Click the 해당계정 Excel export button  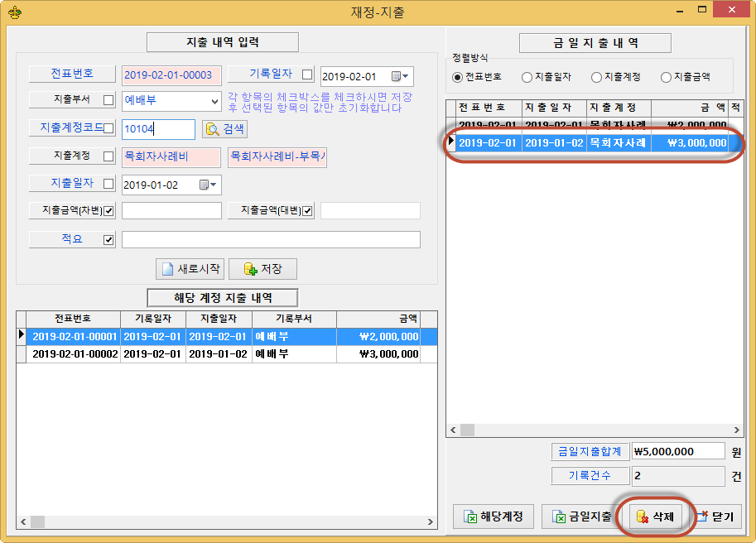click(493, 517)
